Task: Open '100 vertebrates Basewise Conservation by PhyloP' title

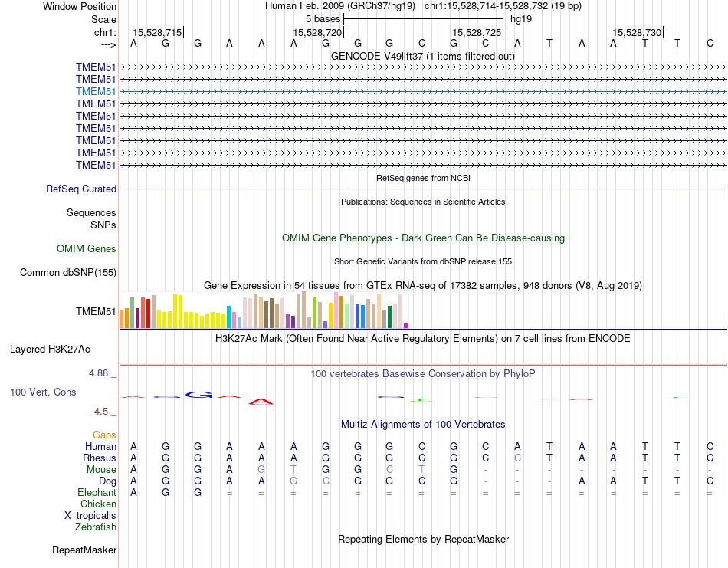Action: tap(423, 373)
